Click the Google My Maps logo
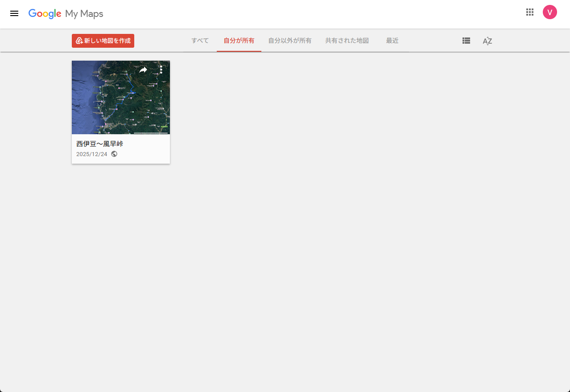 pos(66,13)
